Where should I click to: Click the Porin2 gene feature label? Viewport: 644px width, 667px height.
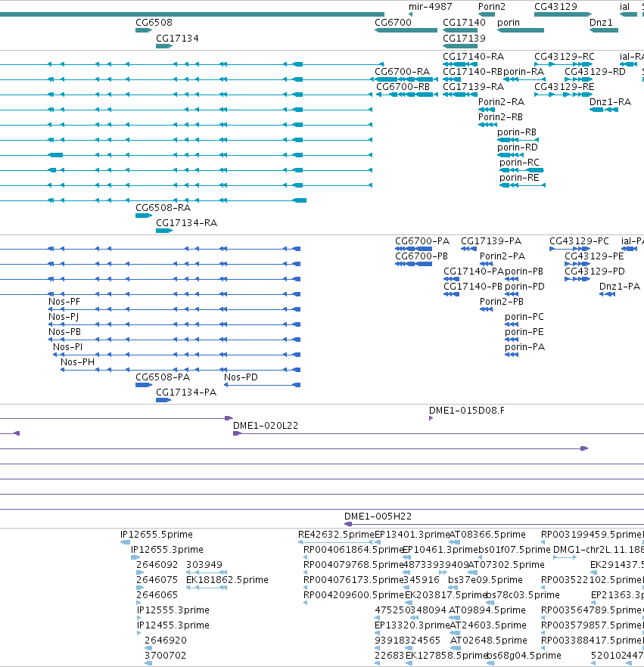click(x=492, y=7)
